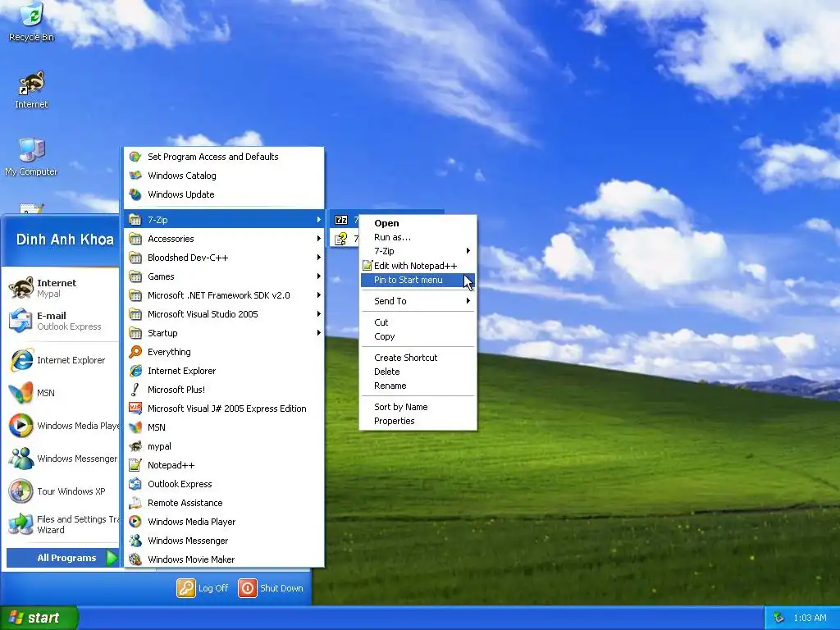Expand Microsoft .NET Framework SDK v2.0 arrow
Image resolution: width=840 pixels, height=630 pixels.
pos(319,295)
